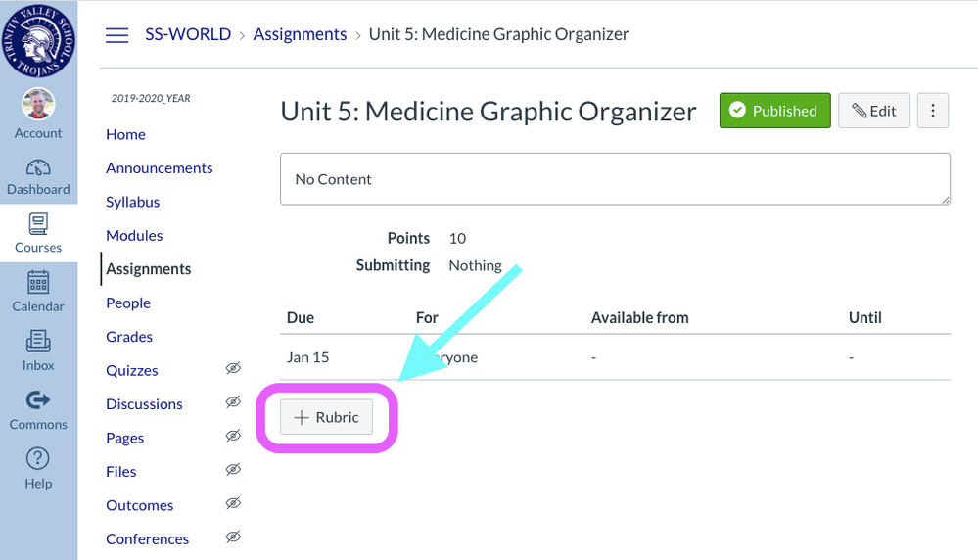The height and width of the screenshot is (560, 978).
Task: Open the Account profile avatar
Action: pyautogui.click(x=38, y=104)
